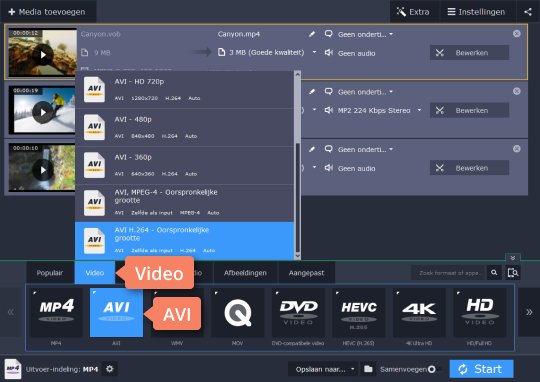
Task: Expand the 3 MB quality dropdown arrow
Action: coord(314,52)
